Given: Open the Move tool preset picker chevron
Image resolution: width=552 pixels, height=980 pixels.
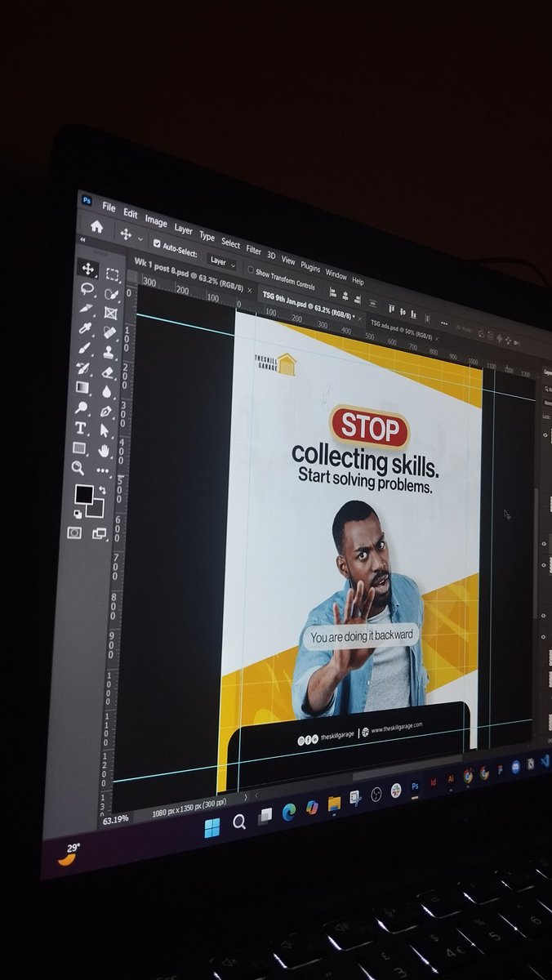Looking at the screenshot, I should tap(140, 239).
